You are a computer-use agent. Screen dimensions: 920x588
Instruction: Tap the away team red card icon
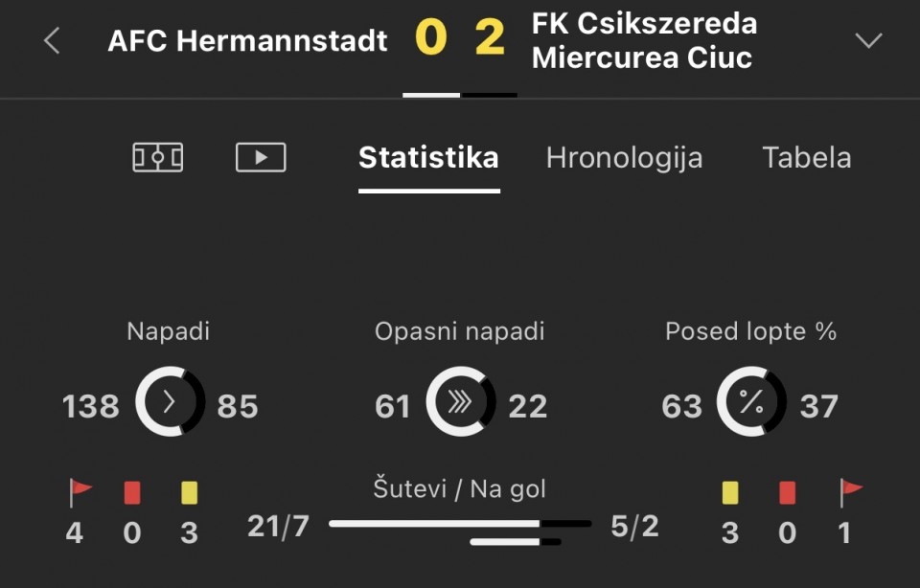click(788, 492)
